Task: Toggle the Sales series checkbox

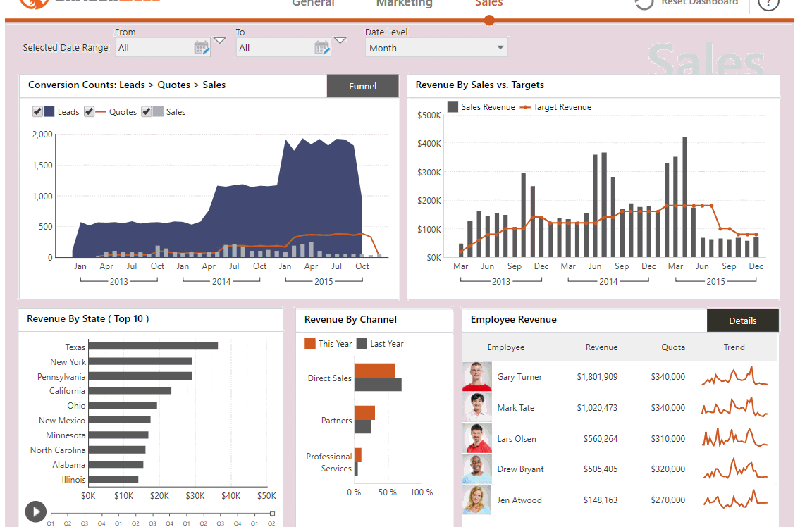Action: (x=147, y=111)
